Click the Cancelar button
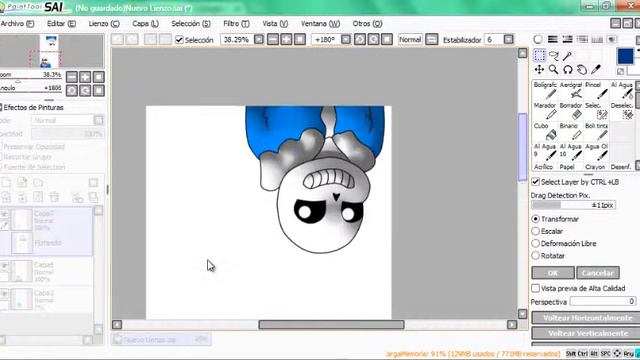 coord(598,272)
